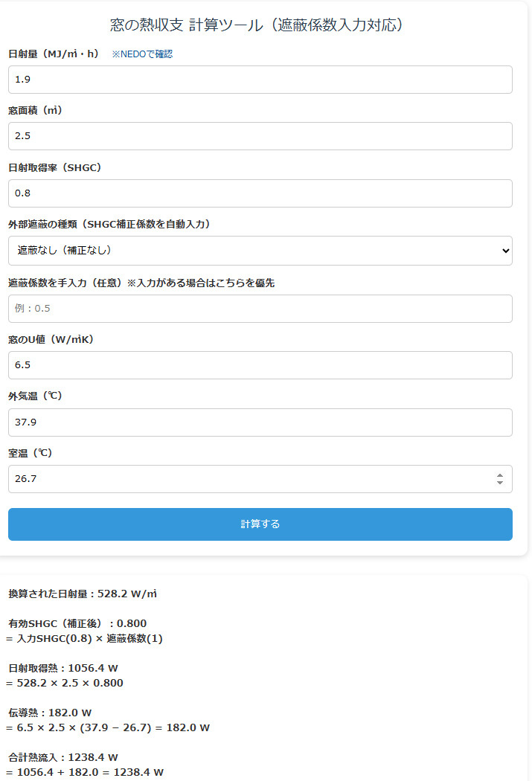Expand the 外部遮蔽の種類 dropdown
Image resolution: width=532 pixels, height=781 pixels.
(260, 251)
